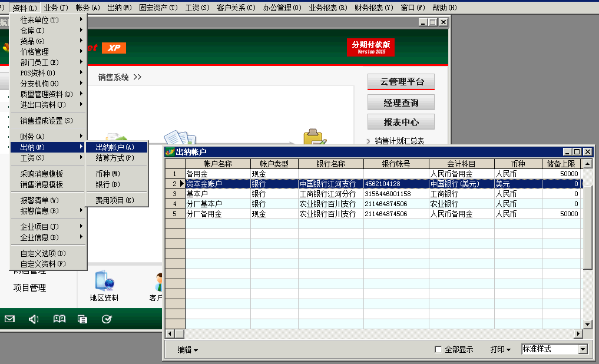Click the 项目管理 sidebar item
The height and width of the screenshot is (364, 599).
[29, 287]
